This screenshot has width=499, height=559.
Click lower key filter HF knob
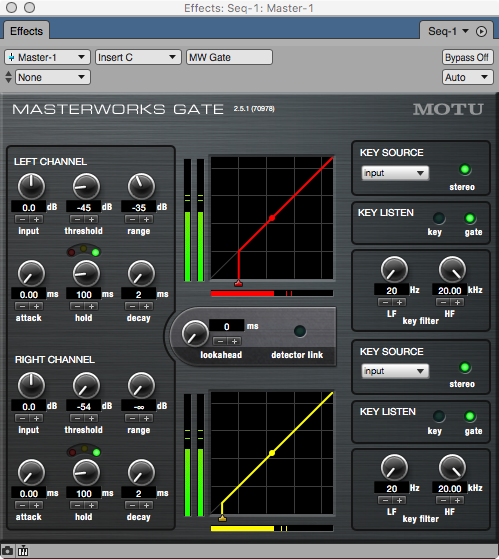452,468
